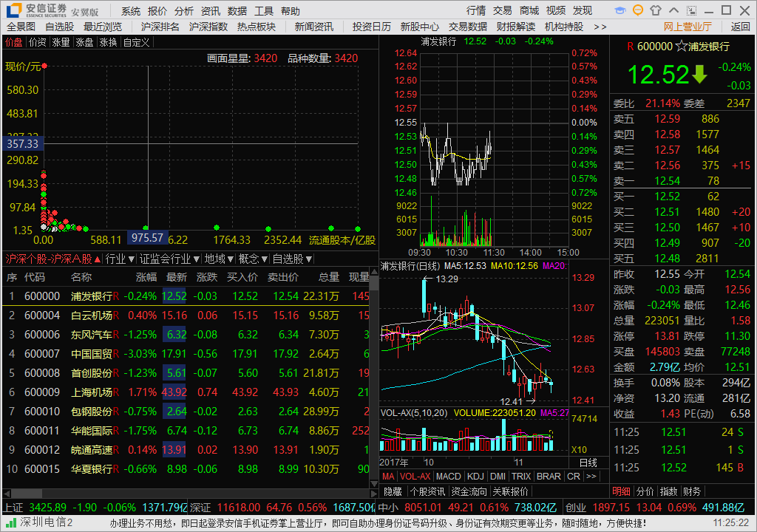The height and width of the screenshot is (532, 757).
Task: Select the 价盘 scatter view
Action: click(x=14, y=42)
